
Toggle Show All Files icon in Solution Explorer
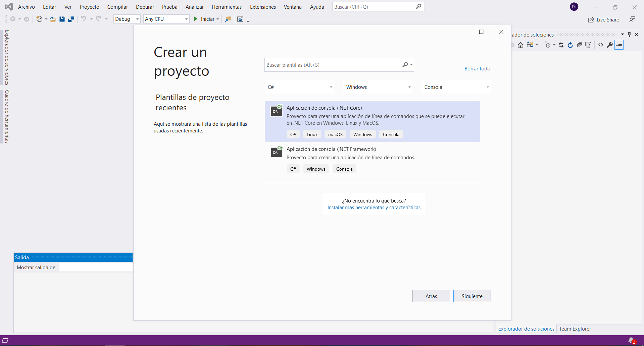(x=588, y=45)
